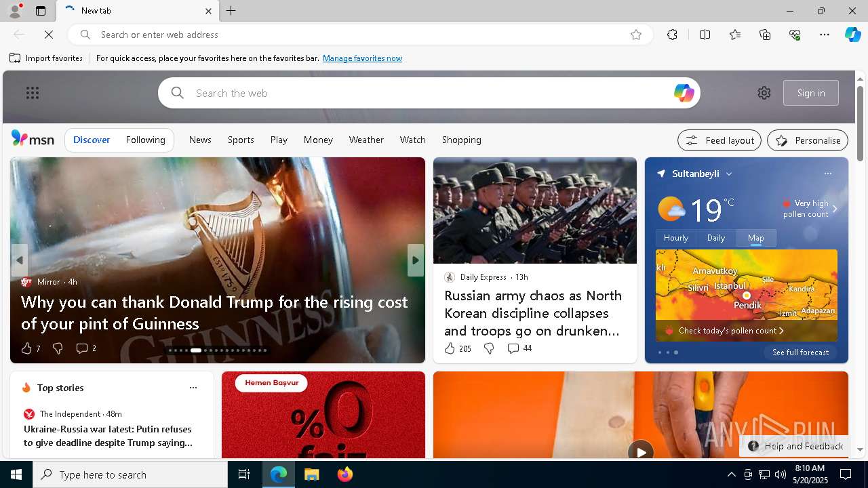Open the browser profile icon
This screenshot has height=488, width=868.
14,11
